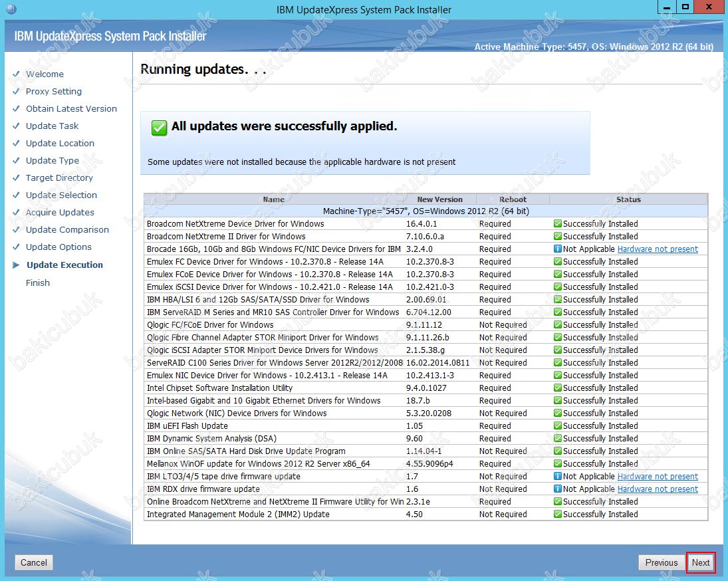The height and width of the screenshot is (581, 728).
Task: Click status icon for Emulex FC Device Driver
Action: 558,262
